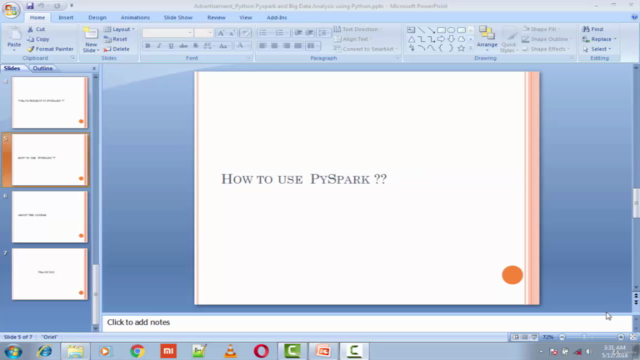Reset the slide layout
The image size is (640, 360).
[x=116, y=39]
